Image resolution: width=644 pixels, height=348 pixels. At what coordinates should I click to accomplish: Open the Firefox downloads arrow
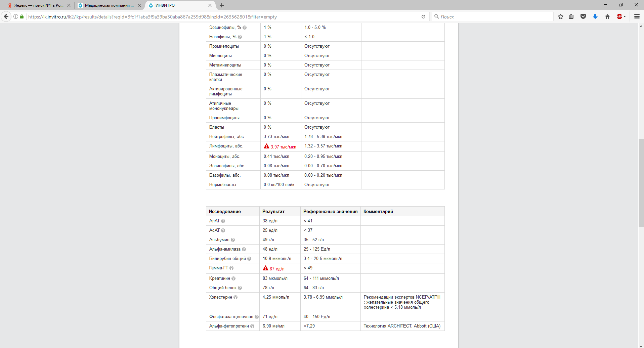595,16
